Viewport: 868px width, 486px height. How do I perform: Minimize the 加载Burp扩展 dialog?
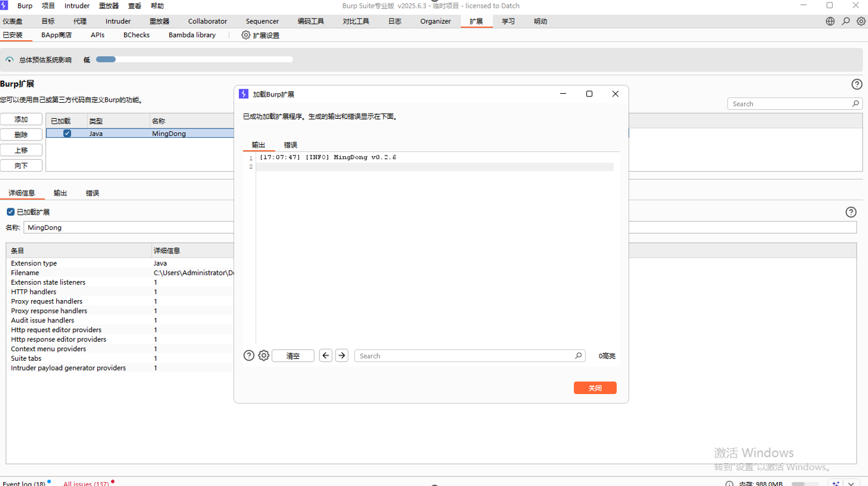coord(563,94)
